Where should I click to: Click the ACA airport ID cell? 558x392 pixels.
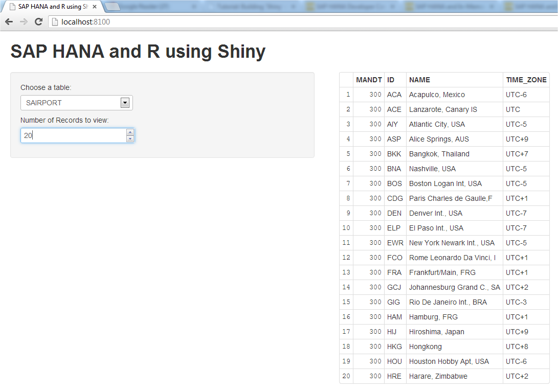coord(394,95)
